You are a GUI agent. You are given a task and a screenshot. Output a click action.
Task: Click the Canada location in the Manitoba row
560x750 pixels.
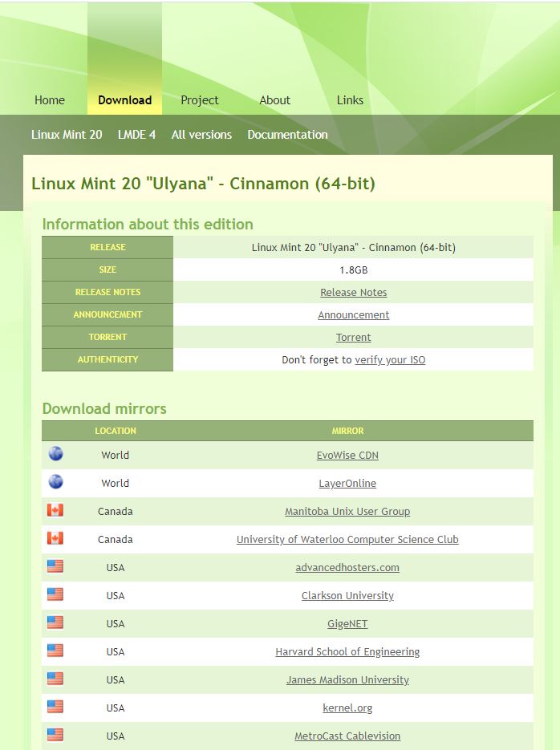pos(116,511)
